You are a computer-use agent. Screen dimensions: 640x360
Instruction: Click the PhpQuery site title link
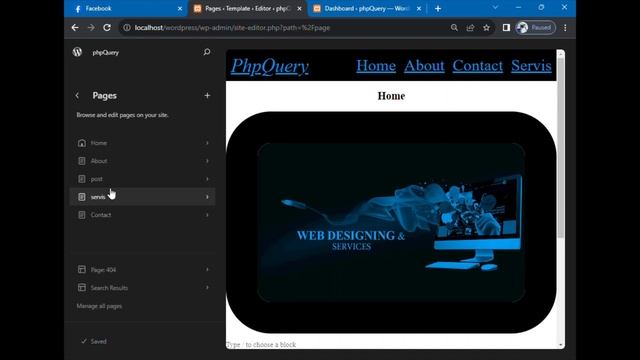269,66
